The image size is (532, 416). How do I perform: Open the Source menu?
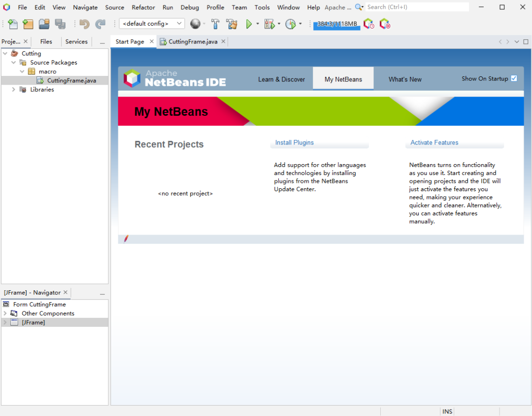pyautogui.click(x=114, y=7)
